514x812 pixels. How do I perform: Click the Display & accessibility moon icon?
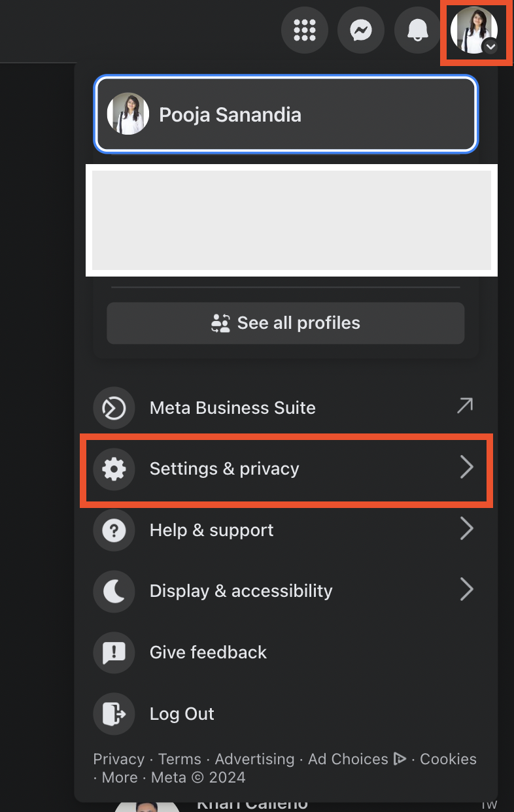(x=114, y=591)
